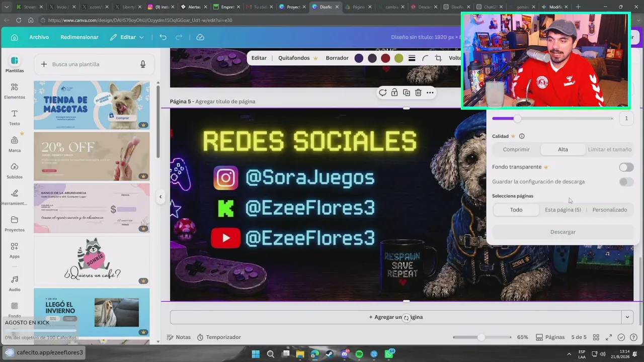This screenshot has width=644, height=362.
Task: Open the Texto sidebar panel
Action: 15,118
